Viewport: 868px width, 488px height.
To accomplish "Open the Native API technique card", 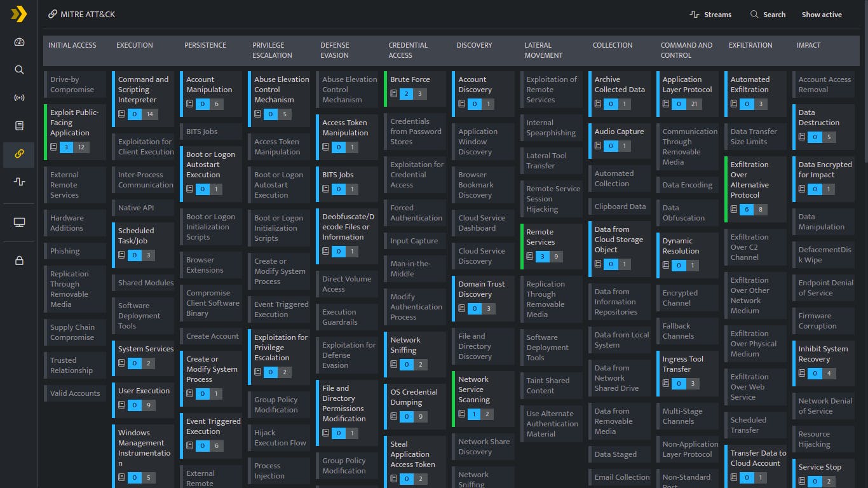I will [143, 208].
